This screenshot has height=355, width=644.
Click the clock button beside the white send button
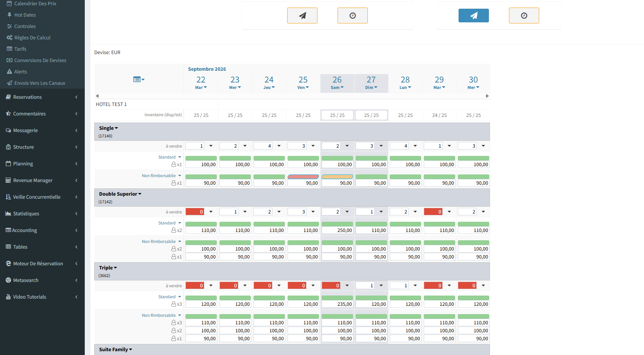352,16
